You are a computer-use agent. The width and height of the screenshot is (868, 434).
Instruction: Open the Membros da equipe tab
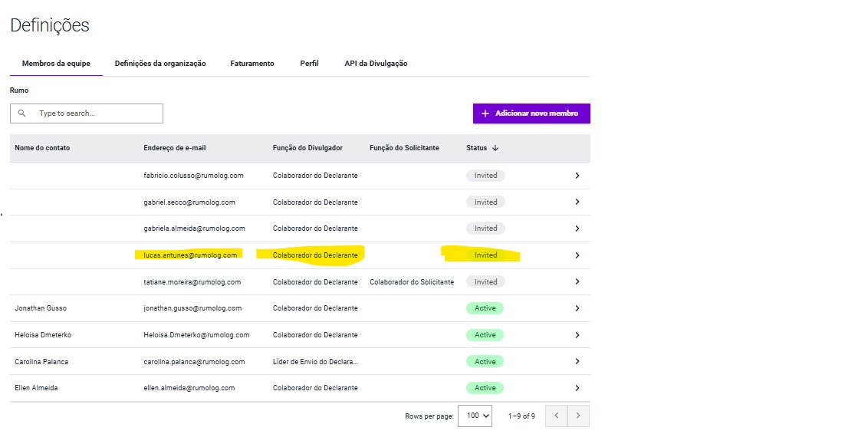(x=56, y=64)
